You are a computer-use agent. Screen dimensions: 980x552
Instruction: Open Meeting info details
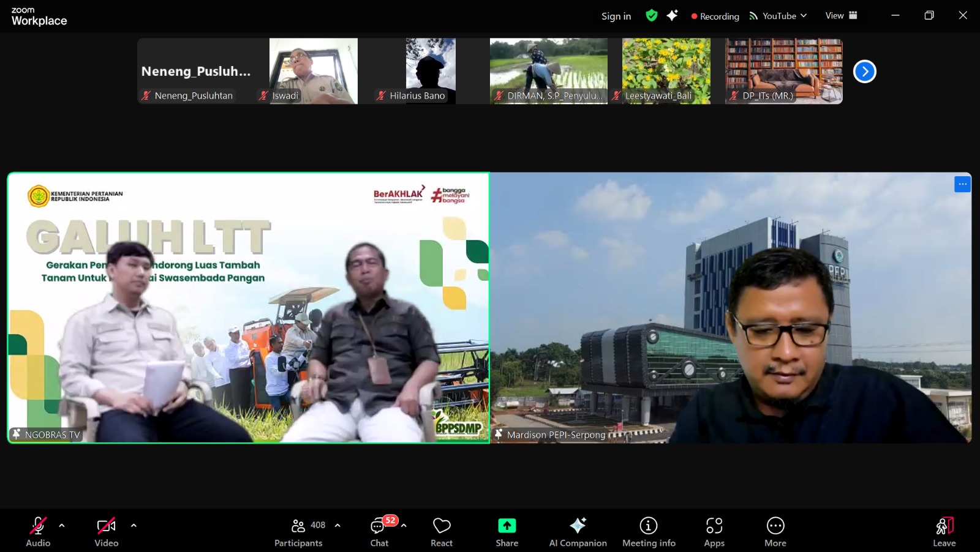point(649,532)
